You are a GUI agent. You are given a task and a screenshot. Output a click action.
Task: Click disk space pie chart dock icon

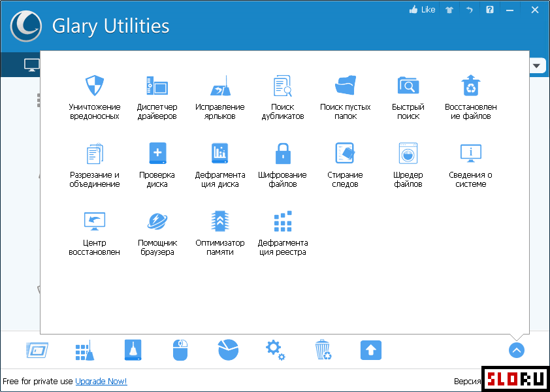click(x=229, y=350)
